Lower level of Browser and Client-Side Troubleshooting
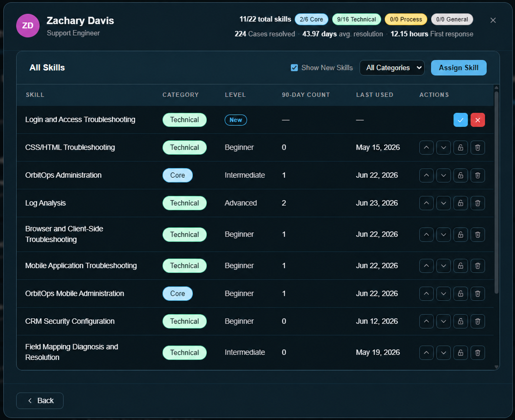This screenshot has height=420, width=515. [x=443, y=234]
